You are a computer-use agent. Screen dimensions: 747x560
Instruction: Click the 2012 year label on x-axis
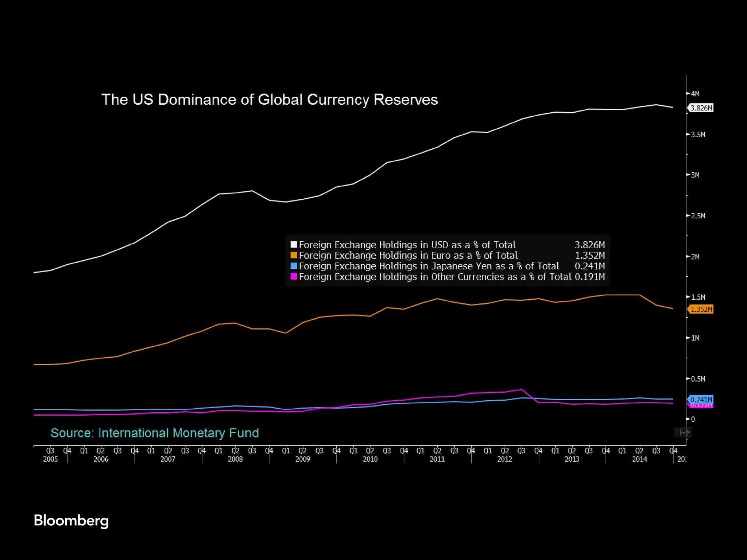click(x=504, y=459)
